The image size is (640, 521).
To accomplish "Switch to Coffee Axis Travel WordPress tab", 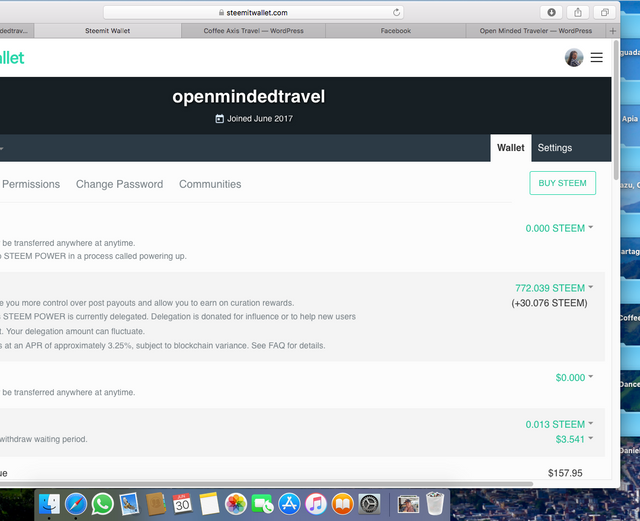I will point(253,31).
